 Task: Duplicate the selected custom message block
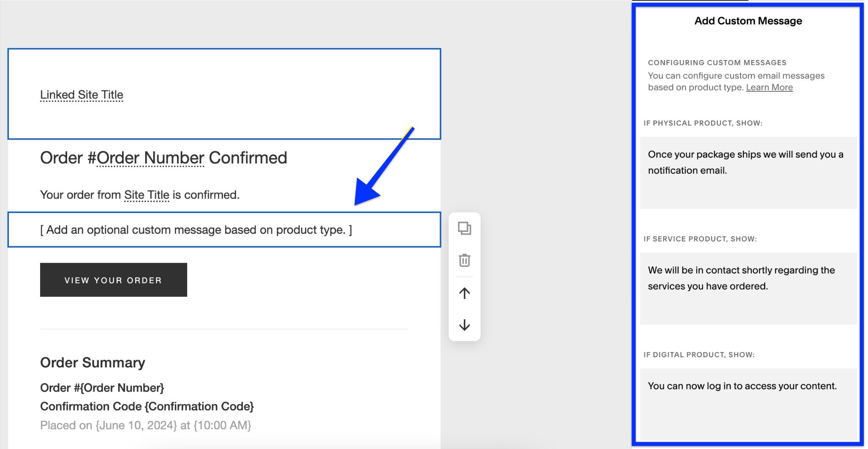coord(464,228)
